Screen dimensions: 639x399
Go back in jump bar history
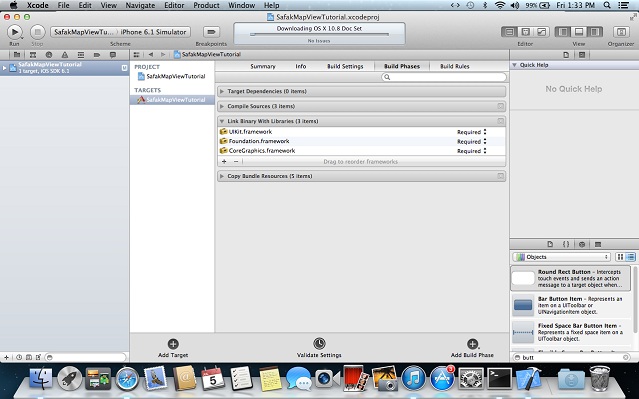[x=151, y=55]
